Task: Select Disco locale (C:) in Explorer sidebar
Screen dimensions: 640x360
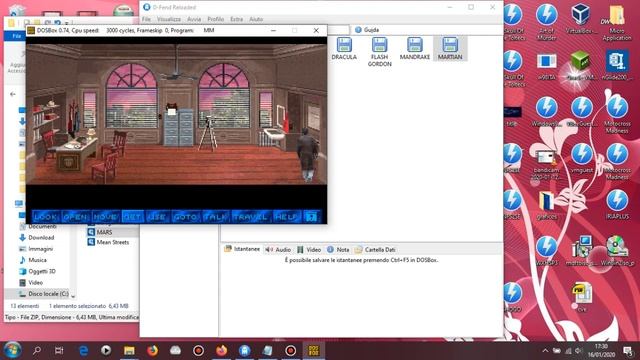Action: tap(43, 294)
